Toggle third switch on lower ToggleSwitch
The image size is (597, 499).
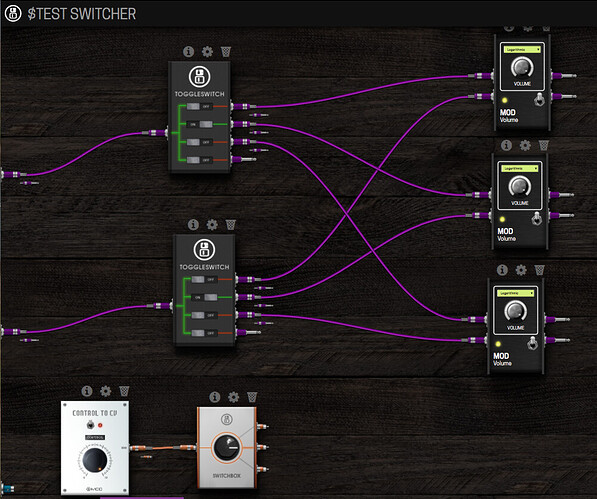click(x=204, y=315)
